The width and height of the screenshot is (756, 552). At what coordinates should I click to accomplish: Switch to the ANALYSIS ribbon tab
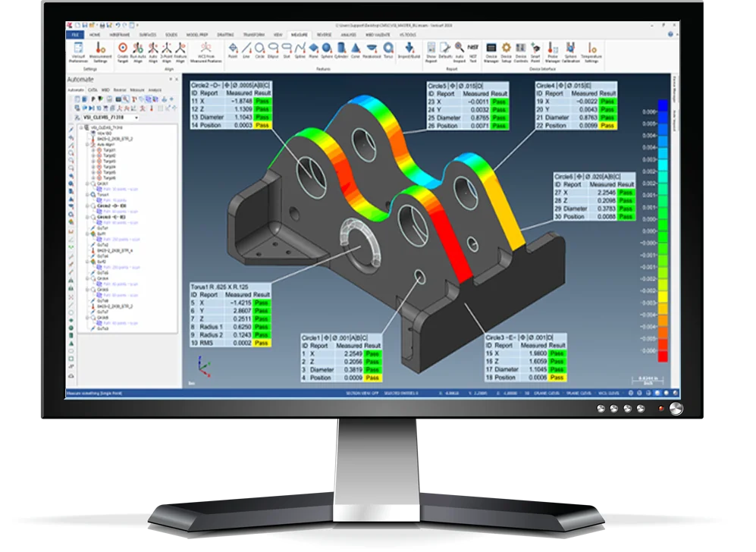(348, 34)
